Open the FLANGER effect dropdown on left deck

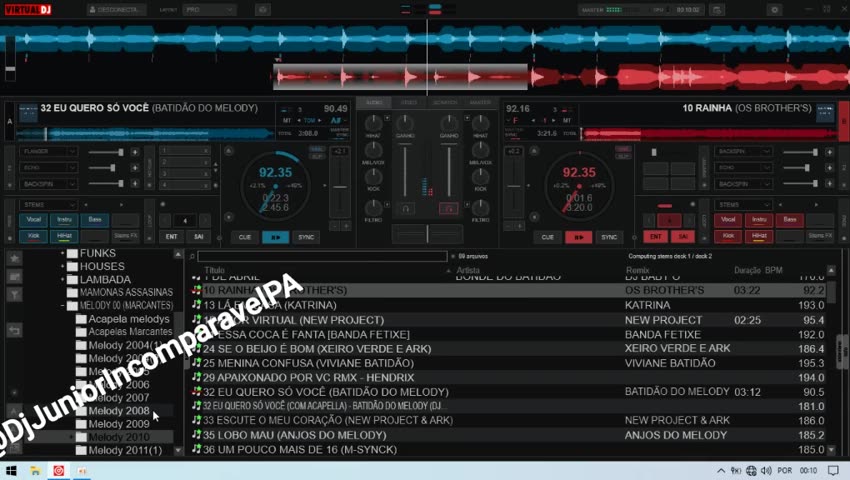tap(49, 152)
